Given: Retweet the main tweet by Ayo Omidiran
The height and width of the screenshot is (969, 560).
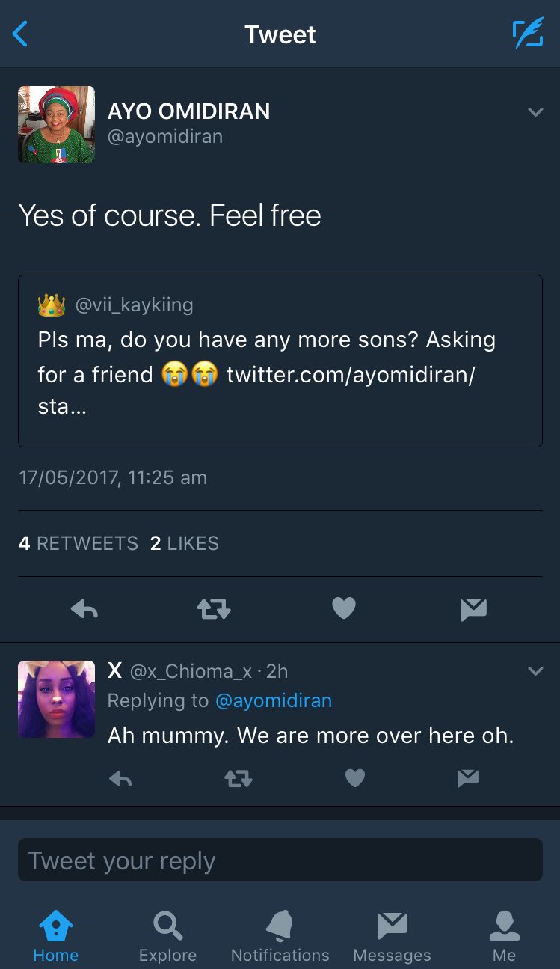Looking at the screenshot, I should point(214,610).
